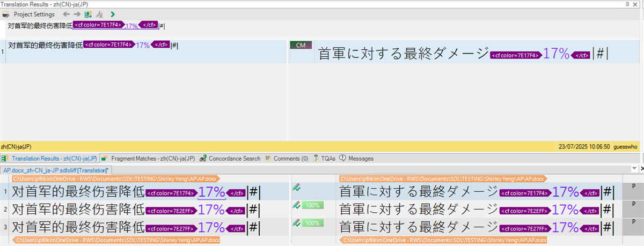Viewport: 644px width, 246px height.
Task: Toggle the auto-hide pin of Translation Results
Action: [627, 4]
